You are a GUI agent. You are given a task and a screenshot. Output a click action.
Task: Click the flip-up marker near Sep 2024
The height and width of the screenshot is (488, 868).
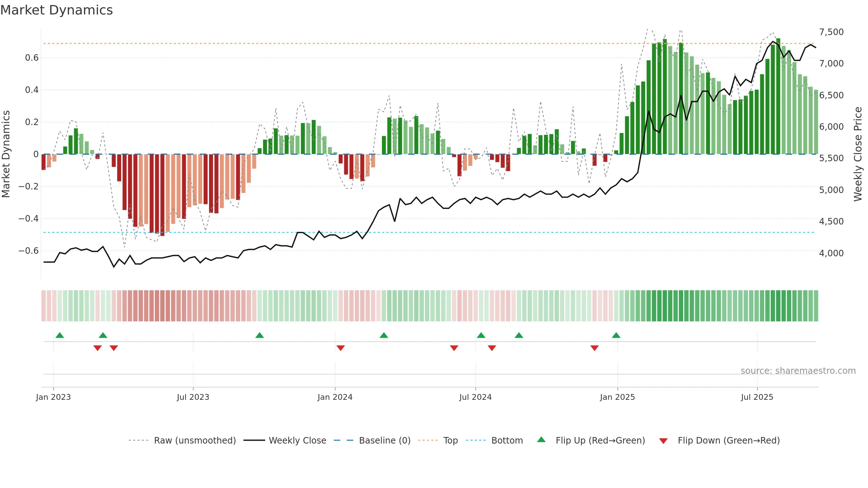point(519,335)
